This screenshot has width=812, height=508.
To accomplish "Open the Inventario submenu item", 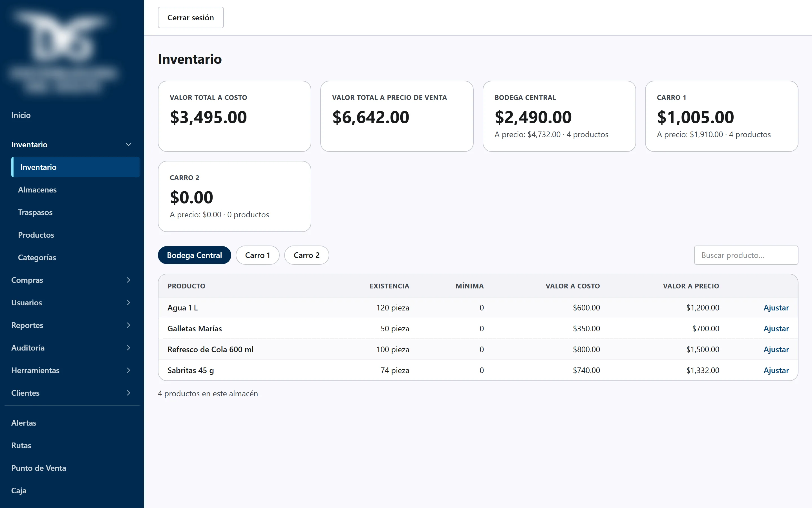I will coord(76,167).
